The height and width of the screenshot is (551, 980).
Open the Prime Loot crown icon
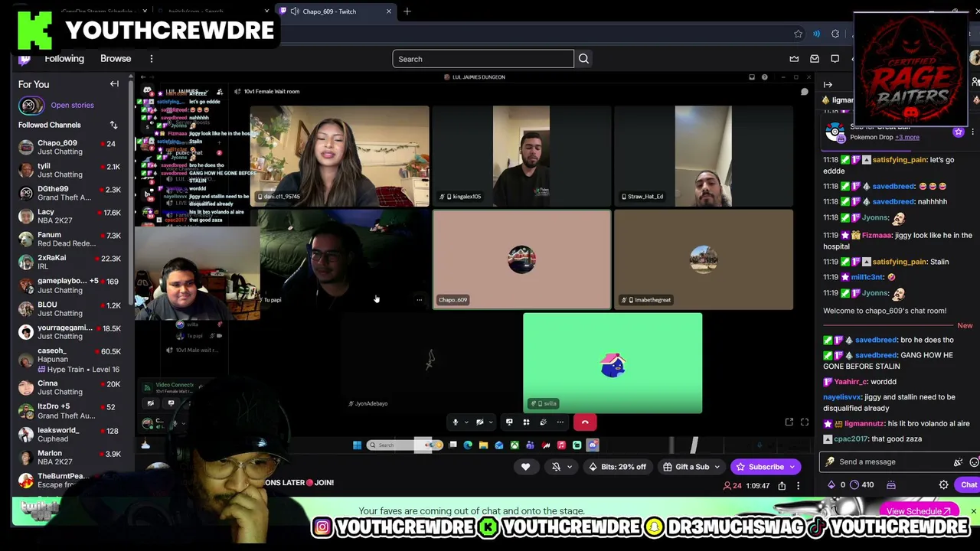click(x=794, y=59)
